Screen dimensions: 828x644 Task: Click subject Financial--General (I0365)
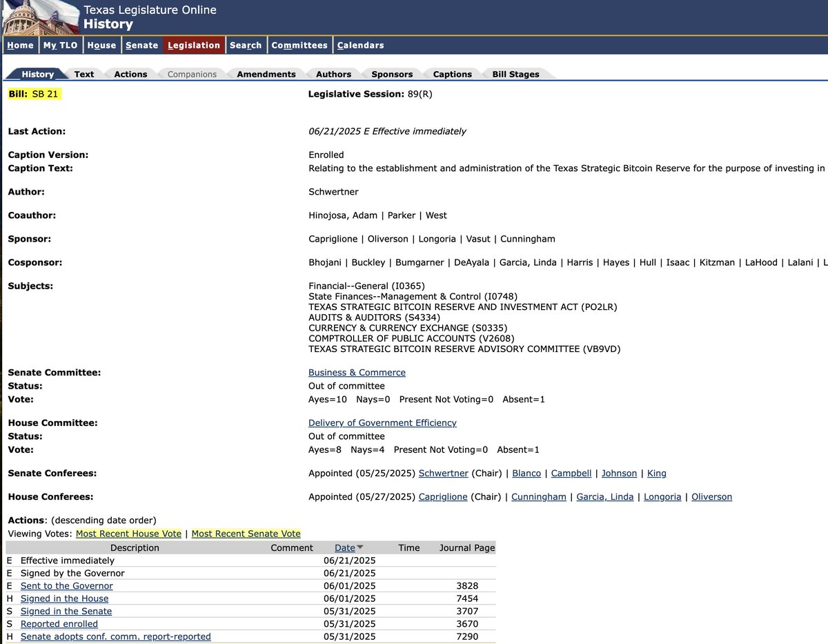[x=366, y=286]
